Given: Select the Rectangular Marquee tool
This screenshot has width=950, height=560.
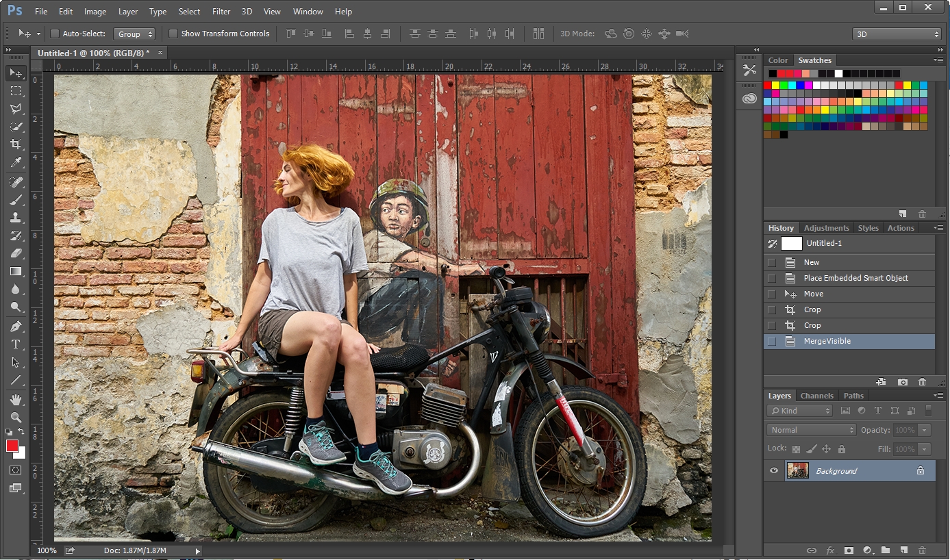Looking at the screenshot, I should [x=15, y=91].
